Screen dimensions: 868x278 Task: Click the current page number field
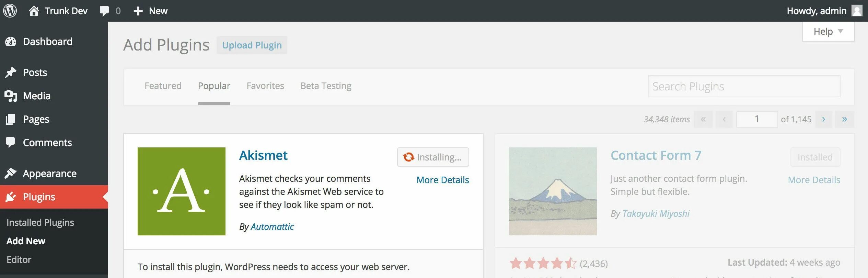pos(757,119)
